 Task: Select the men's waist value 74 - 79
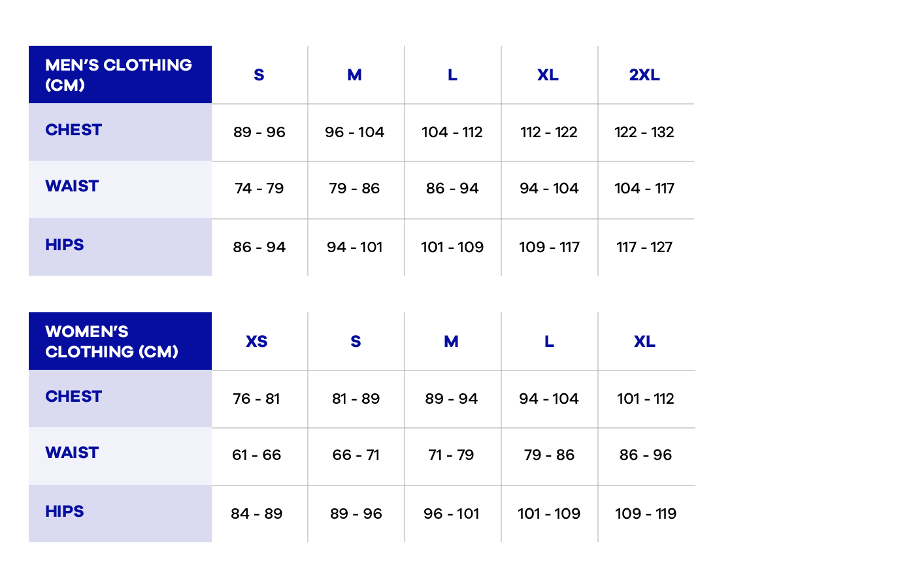[259, 188]
